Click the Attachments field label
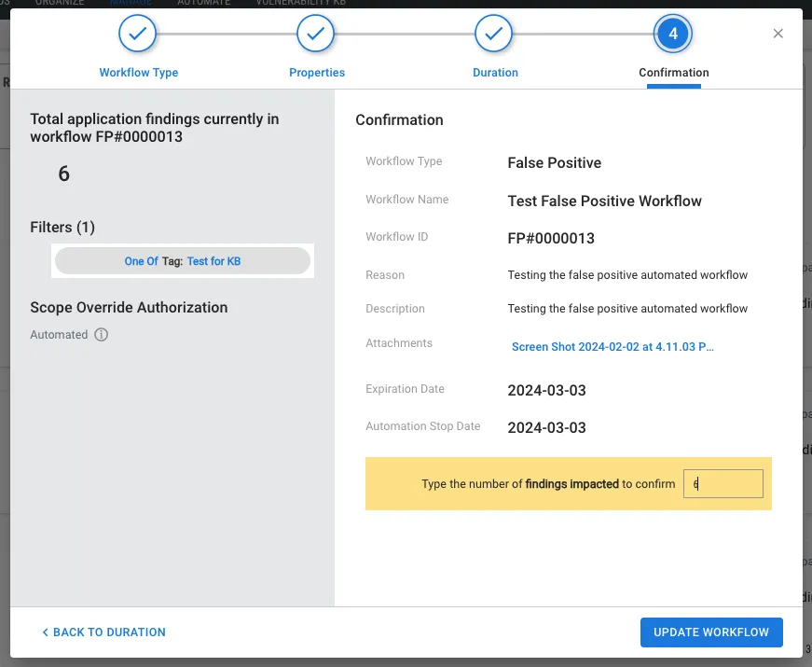812x667 pixels. pos(399,343)
